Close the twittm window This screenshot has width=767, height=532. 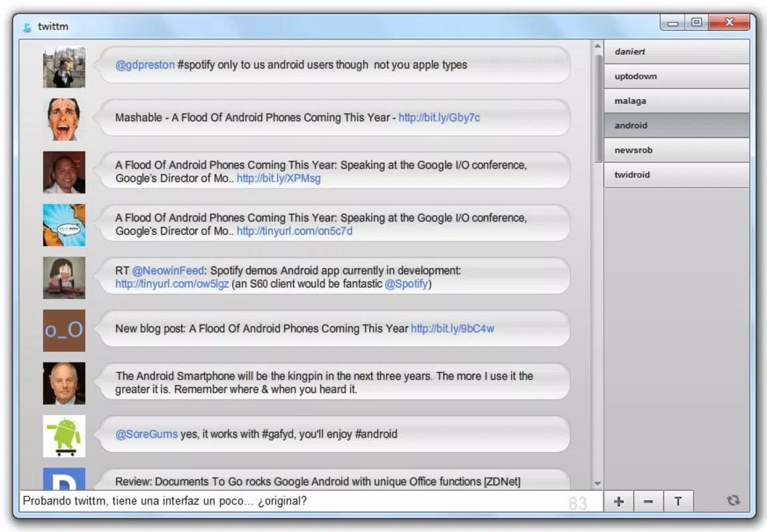coord(729,23)
